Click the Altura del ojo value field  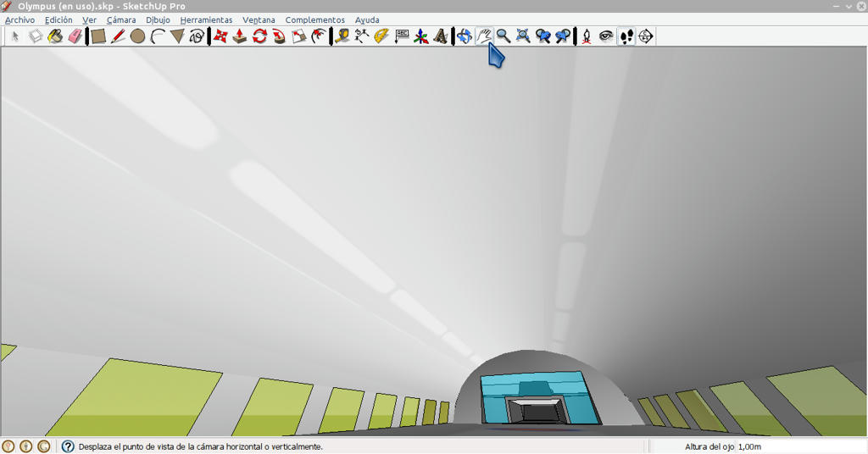[800, 446]
